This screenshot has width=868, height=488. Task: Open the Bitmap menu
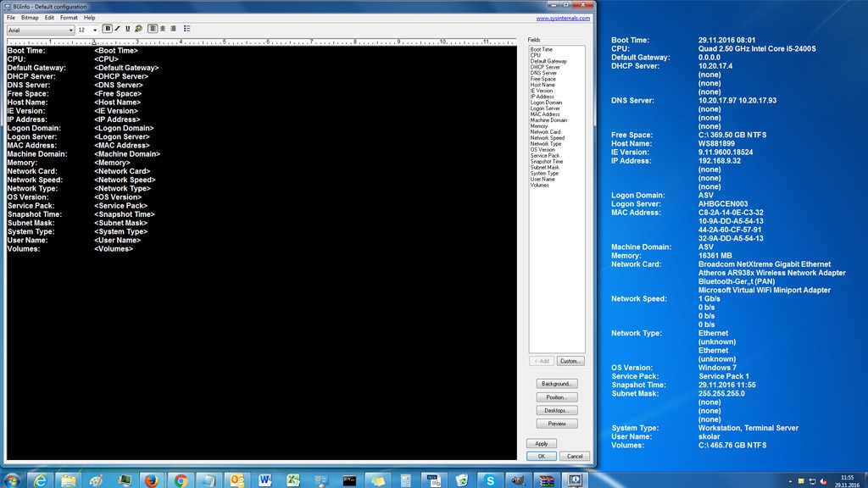coord(30,18)
